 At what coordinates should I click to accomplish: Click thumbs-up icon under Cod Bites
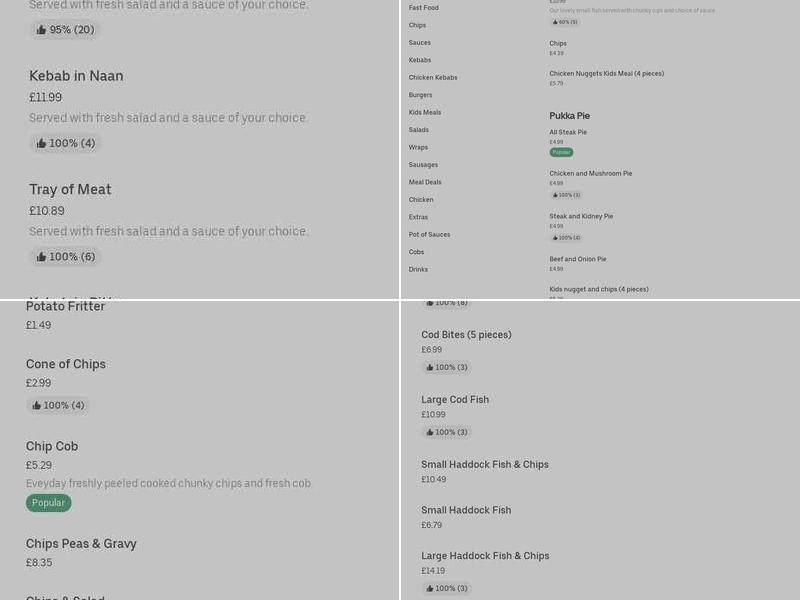[430, 368]
